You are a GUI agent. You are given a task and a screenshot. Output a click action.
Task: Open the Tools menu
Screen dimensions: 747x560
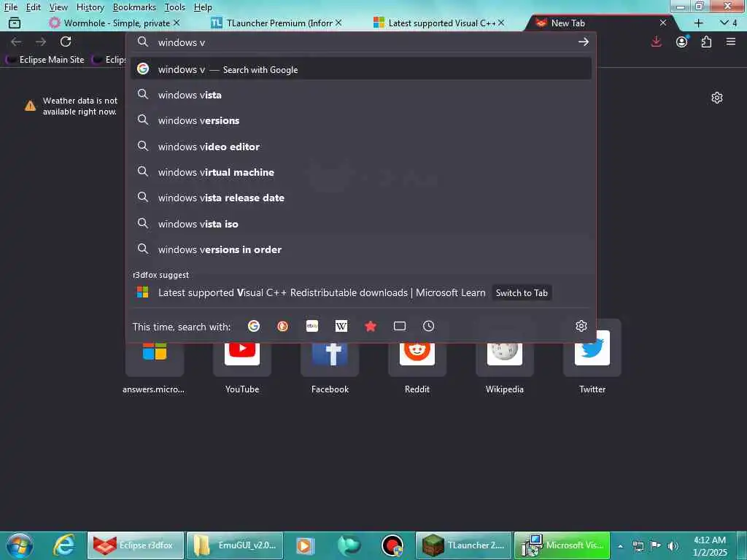[174, 7]
